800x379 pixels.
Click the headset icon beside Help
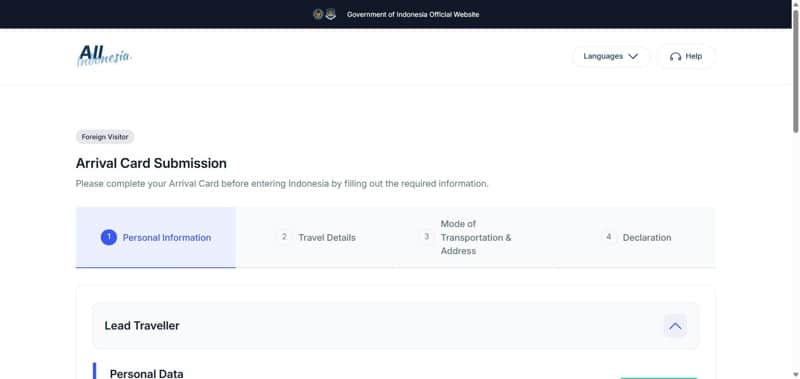coord(676,57)
